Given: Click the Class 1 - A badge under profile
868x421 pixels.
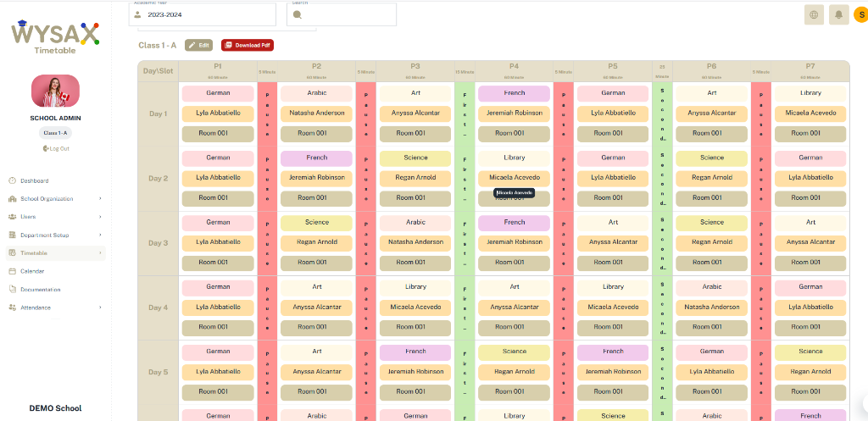Looking at the screenshot, I should pyautogui.click(x=55, y=133).
